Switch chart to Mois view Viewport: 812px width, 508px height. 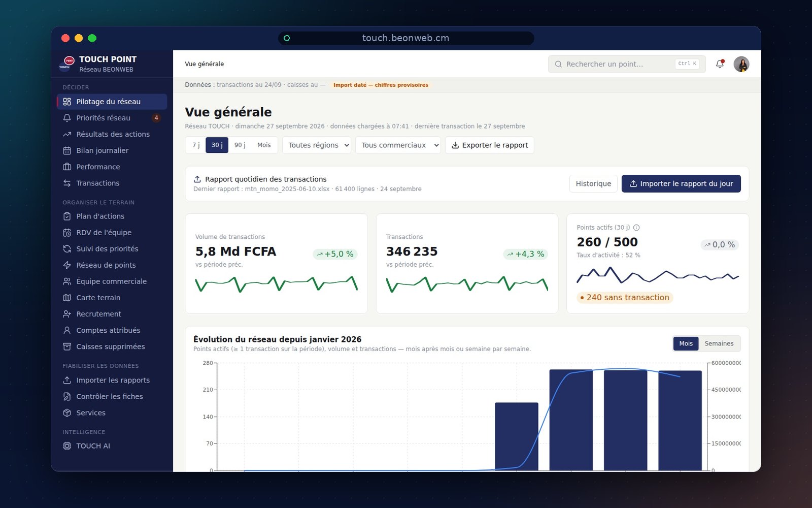coord(686,344)
